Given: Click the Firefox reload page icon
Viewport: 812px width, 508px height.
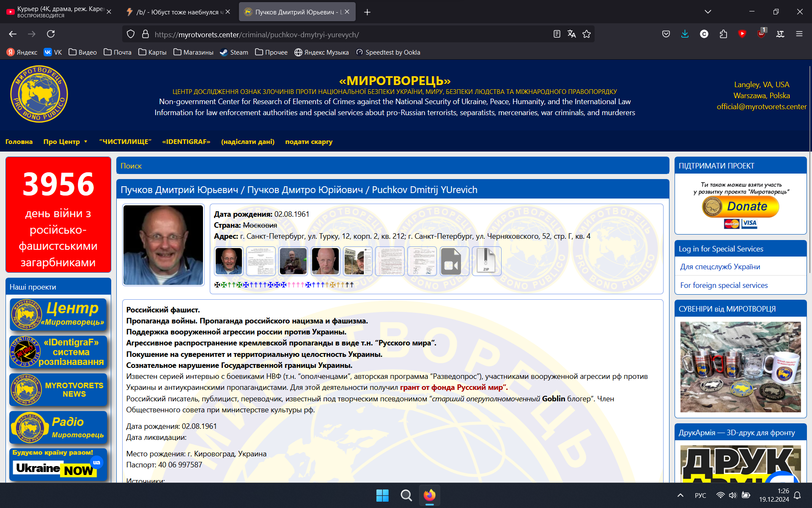Looking at the screenshot, I should pos(51,34).
